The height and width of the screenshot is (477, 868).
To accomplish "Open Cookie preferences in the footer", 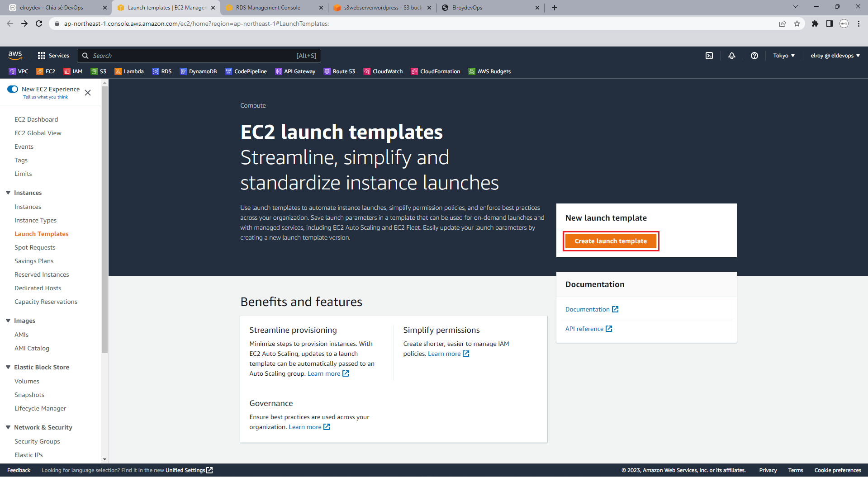I will 838,470.
